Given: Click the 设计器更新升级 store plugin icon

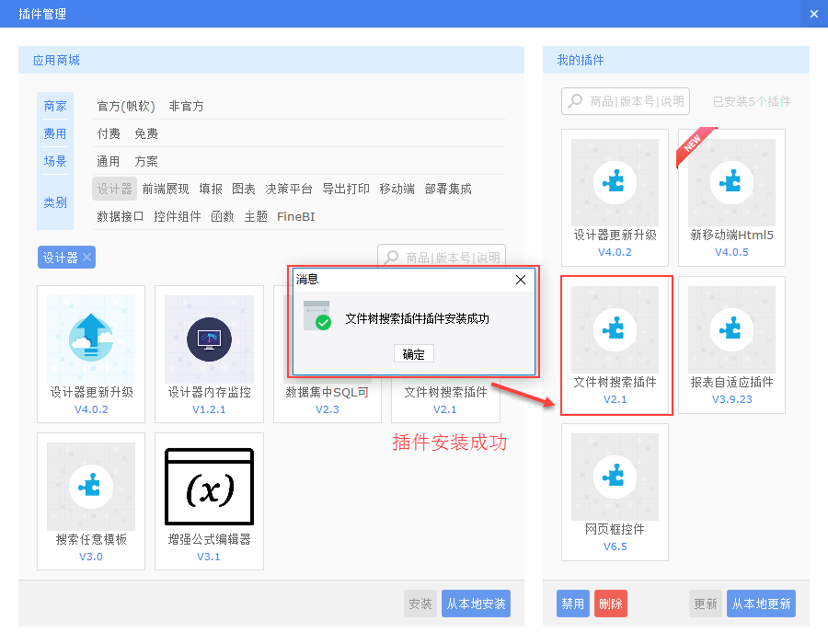Looking at the screenshot, I should point(91,339).
